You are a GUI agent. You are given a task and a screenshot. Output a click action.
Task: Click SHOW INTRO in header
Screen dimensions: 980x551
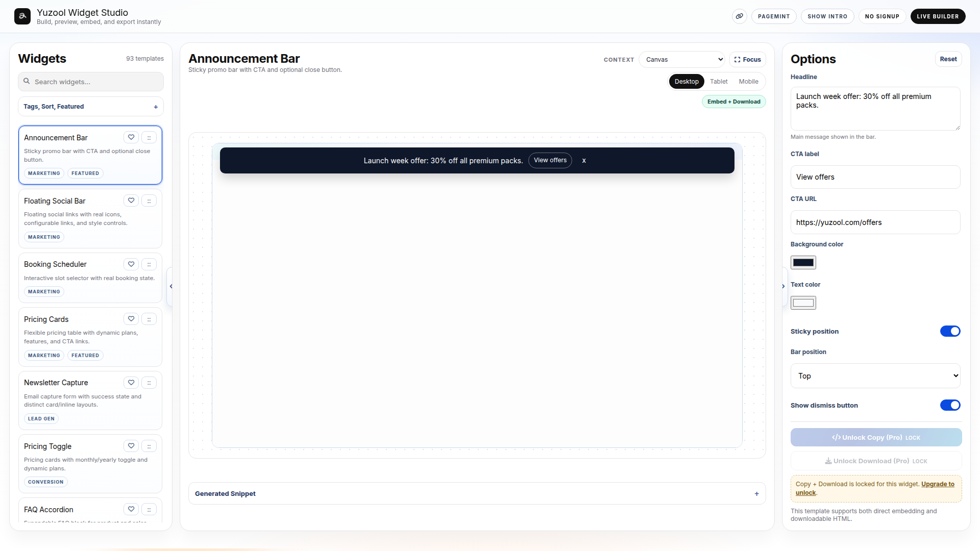[x=827, y=16]
